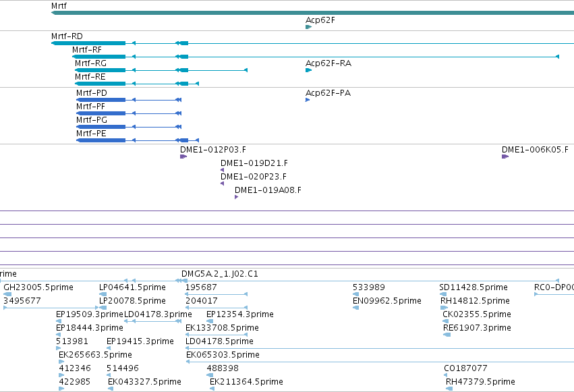The image size is (574, 392).
Task: Select the Acp62F-PA protein label
Action: 328,93
